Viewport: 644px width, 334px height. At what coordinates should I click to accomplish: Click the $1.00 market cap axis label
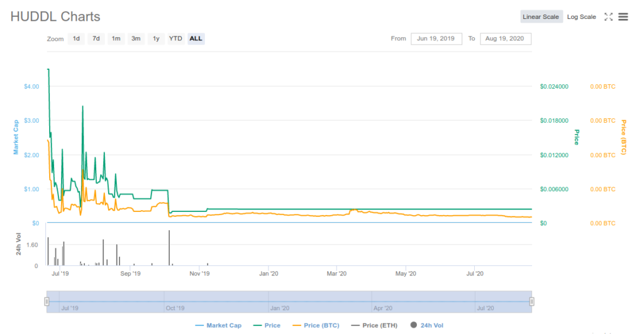click(31, 189)
